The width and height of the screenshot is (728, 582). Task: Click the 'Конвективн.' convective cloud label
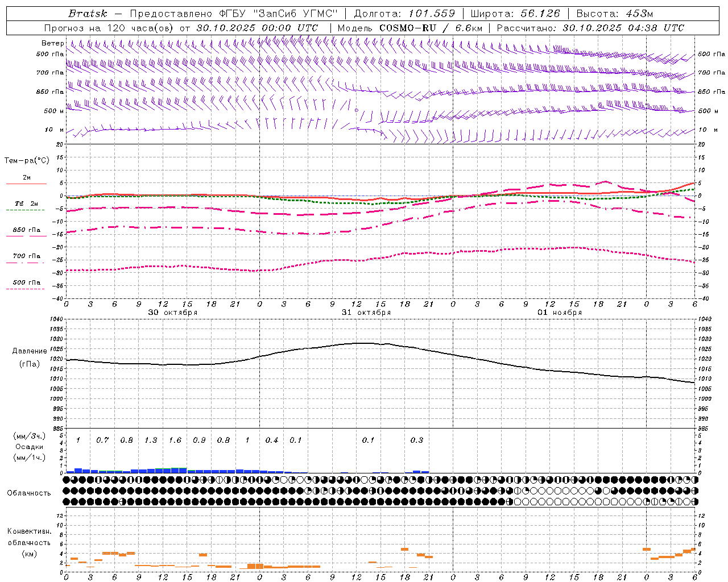(30, 531)
